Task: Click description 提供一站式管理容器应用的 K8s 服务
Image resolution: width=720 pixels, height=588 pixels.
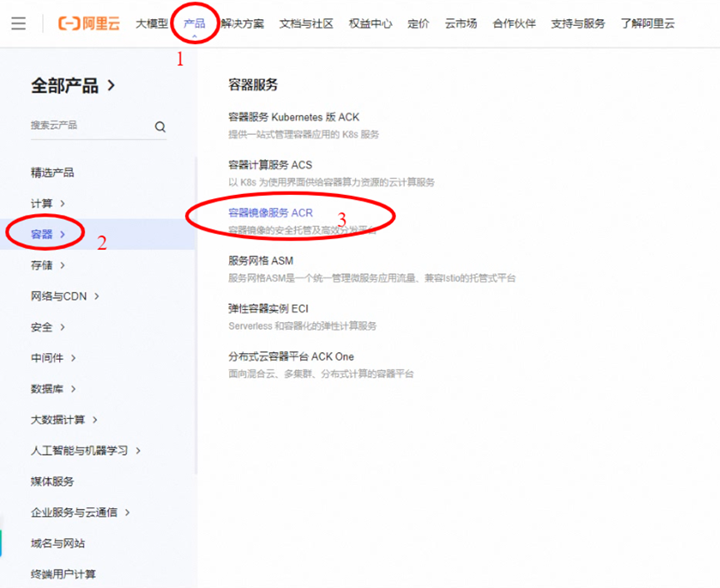Action: pyautogui.click(x=303, y=134)
